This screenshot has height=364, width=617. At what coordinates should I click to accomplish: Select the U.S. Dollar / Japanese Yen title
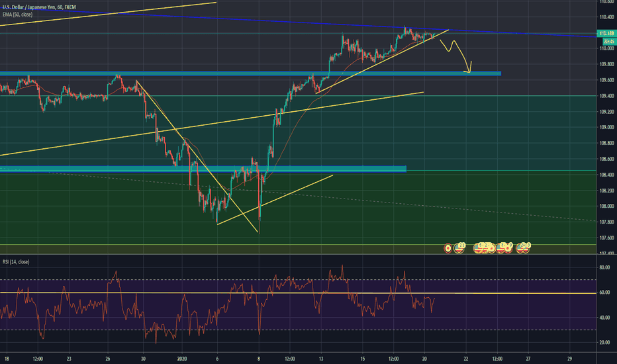pyautogui.click(x=38, y=7)
